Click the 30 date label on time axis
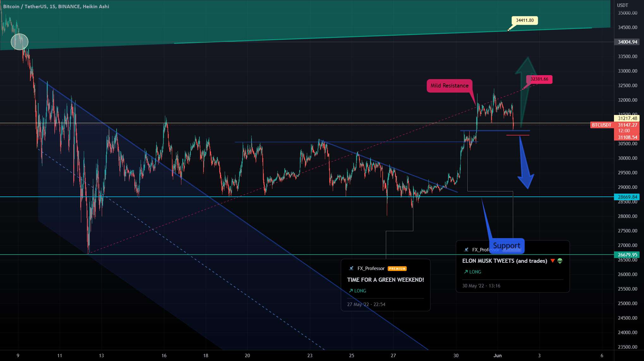Screen dimensions: 644x361 pos(456,356)
